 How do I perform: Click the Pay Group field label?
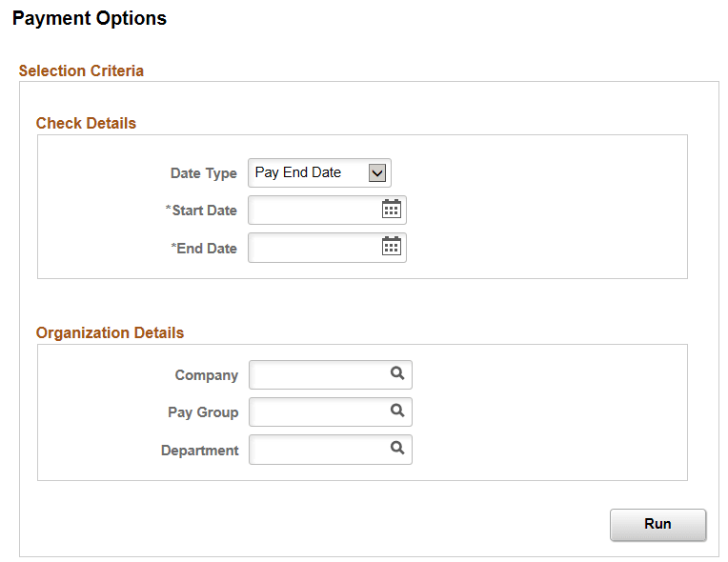pyautogui.click(x=203, y=412)
